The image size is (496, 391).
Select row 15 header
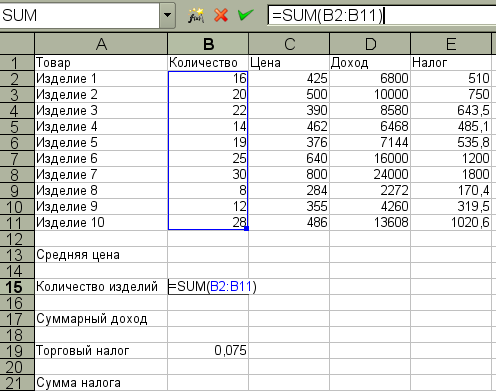(x=17, y=287)
